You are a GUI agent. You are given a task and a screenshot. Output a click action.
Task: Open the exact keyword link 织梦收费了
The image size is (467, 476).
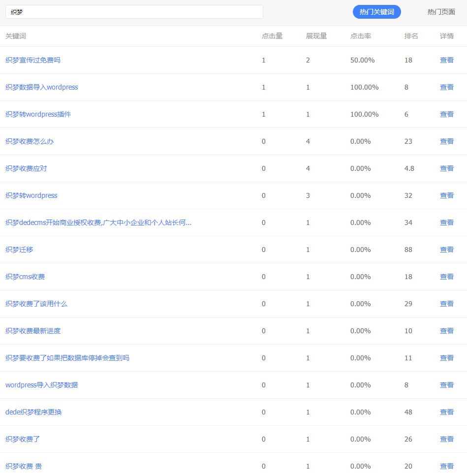pyautogui.click(x=23, y=439)
